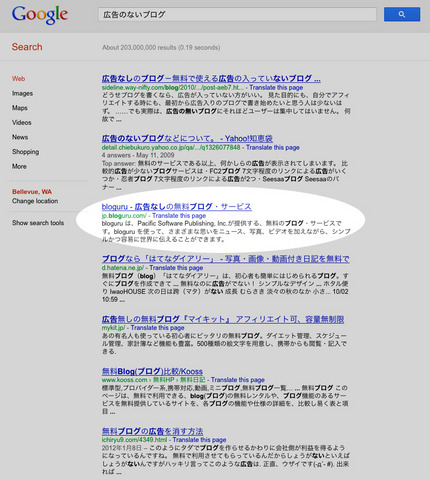Translate the sideline.way-nifty.com result page
The height and width of the screenshot is (479, 430).
(x=276, y=87)
